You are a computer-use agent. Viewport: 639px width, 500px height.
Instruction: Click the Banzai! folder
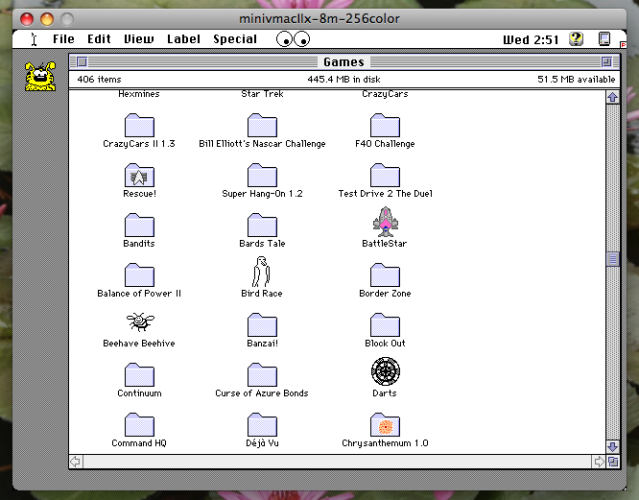[262, 325]
